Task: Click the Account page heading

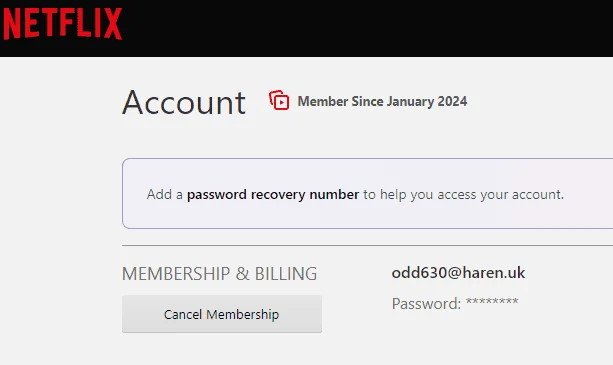Action: click(184, 102)
